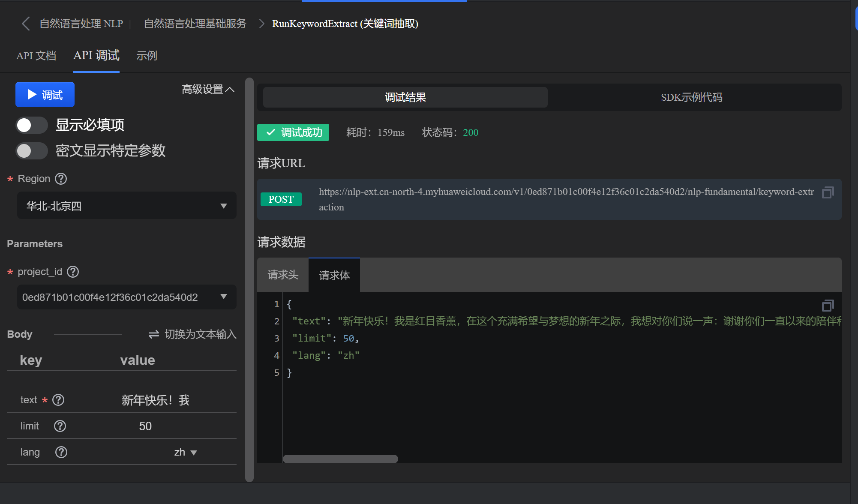Copy the request URL
Image resolution: width=858 pixels, height=504 pixels.
coord(828,192)
